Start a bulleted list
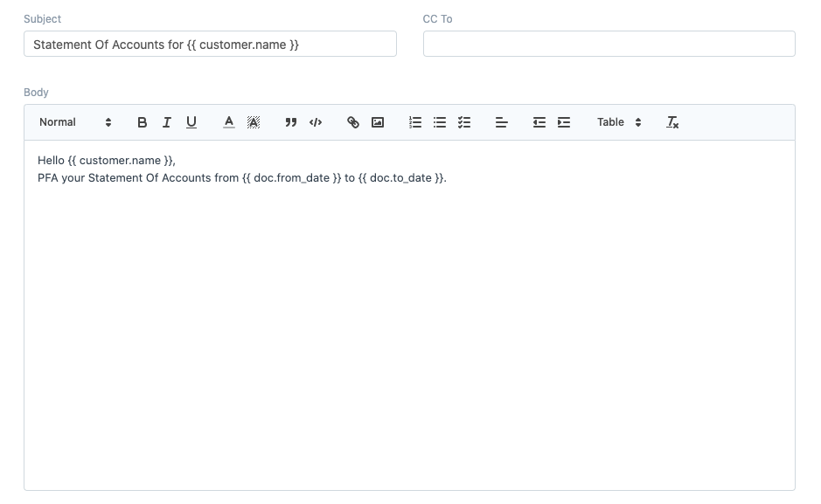 [440, 122]
